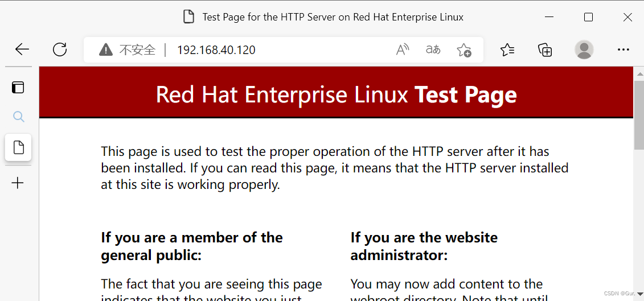Click heading 'If you are a member of the general public:'

pyautogui.click(x=192, y=246)
